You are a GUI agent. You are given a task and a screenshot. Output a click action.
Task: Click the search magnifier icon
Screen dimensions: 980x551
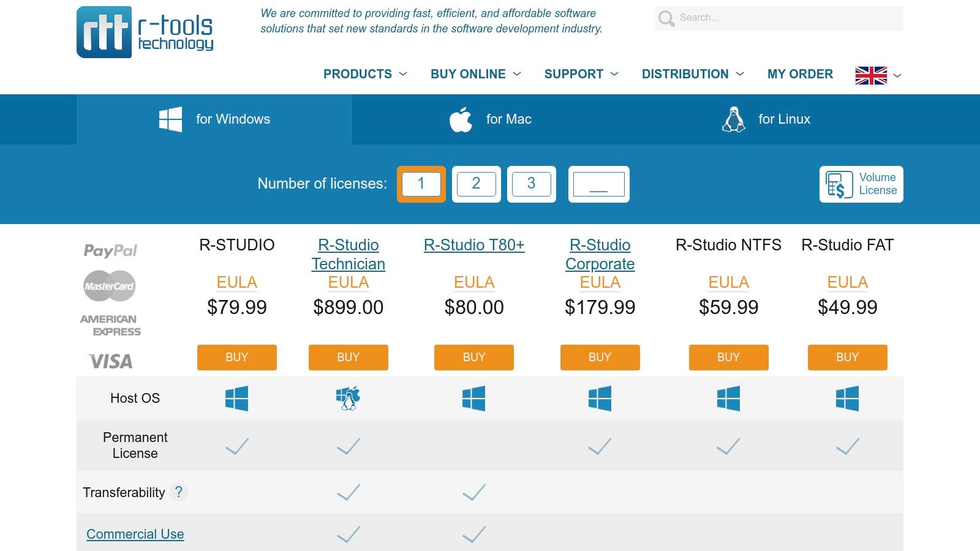coord(666,18)
